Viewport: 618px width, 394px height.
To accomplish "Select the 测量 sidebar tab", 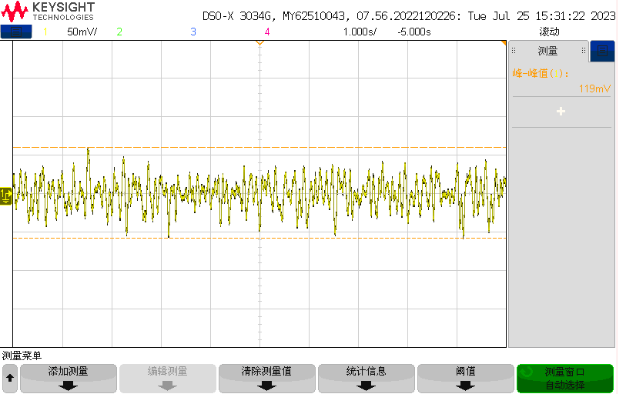I will tap(548, 51).
